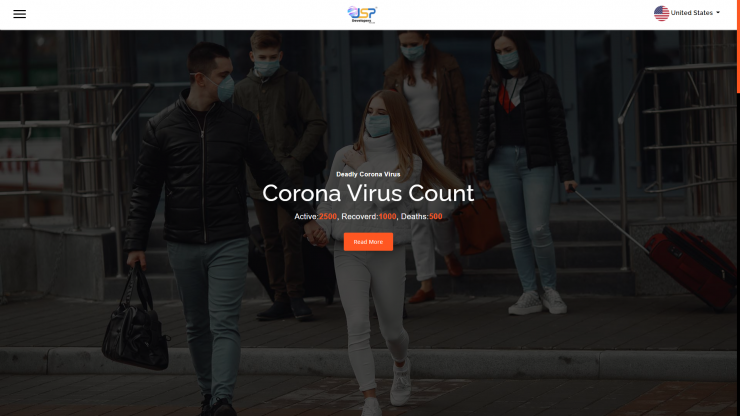Click the Deaths label in the stats line
The image size is (740, 416).
pos(415,217)
